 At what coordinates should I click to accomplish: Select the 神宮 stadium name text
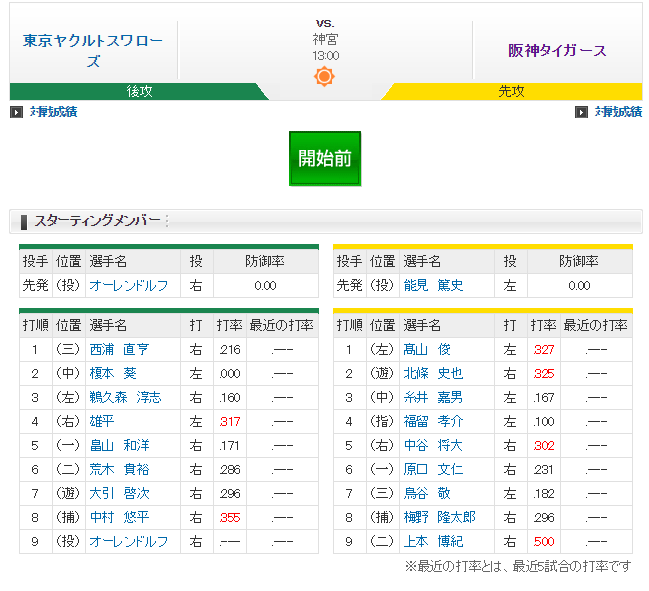(x=325, y=40)
